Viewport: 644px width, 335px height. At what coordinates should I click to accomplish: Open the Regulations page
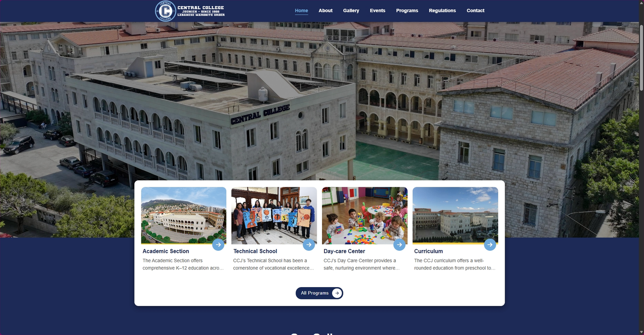(442, 10)
